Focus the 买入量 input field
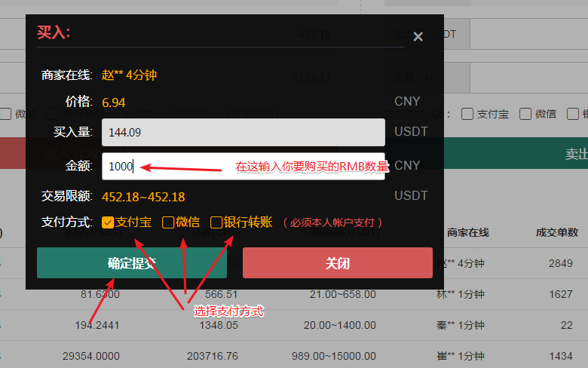Screen dimensions: 588x368 pyautogui.click(x=243, y=133)
